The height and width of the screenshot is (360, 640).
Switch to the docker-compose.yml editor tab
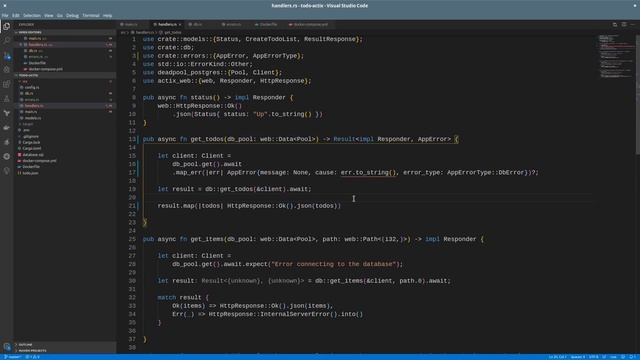[310, 24]
